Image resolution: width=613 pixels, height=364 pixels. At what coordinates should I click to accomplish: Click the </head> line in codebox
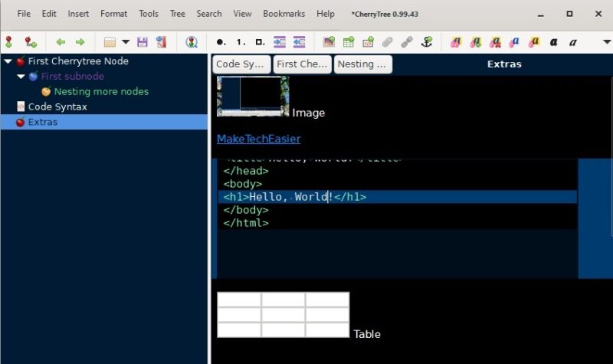point(246,171)
